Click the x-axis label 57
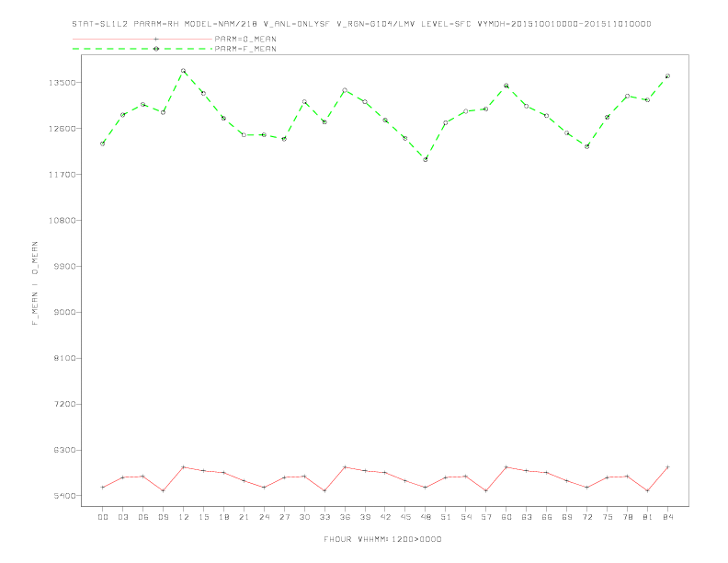The image size is (728, 563). tap(486, 517)
